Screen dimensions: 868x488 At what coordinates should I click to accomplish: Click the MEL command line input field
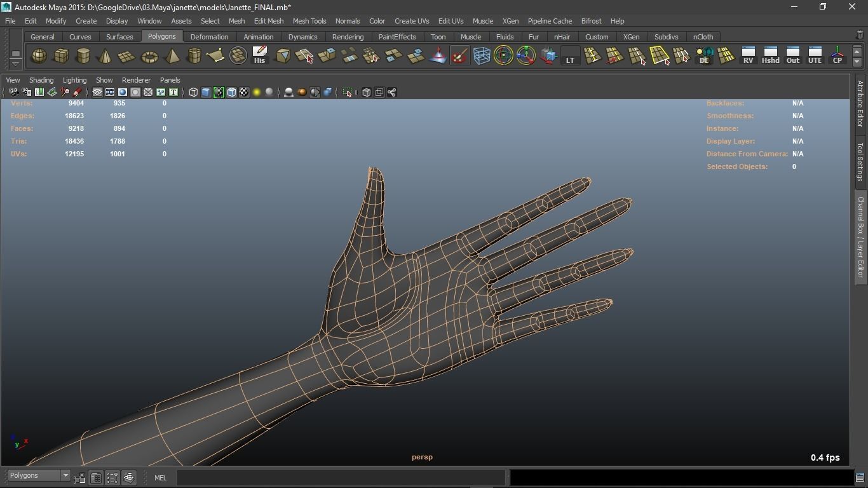(341, 478)
